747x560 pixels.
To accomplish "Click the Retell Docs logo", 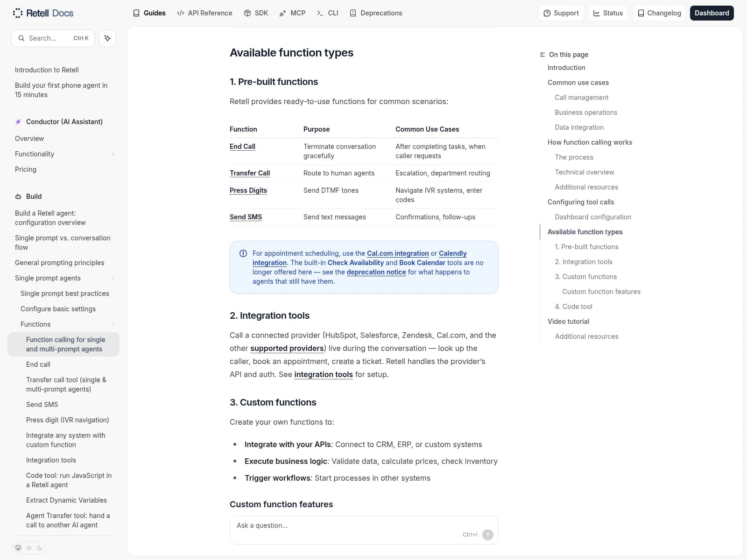I will (43, 13).
